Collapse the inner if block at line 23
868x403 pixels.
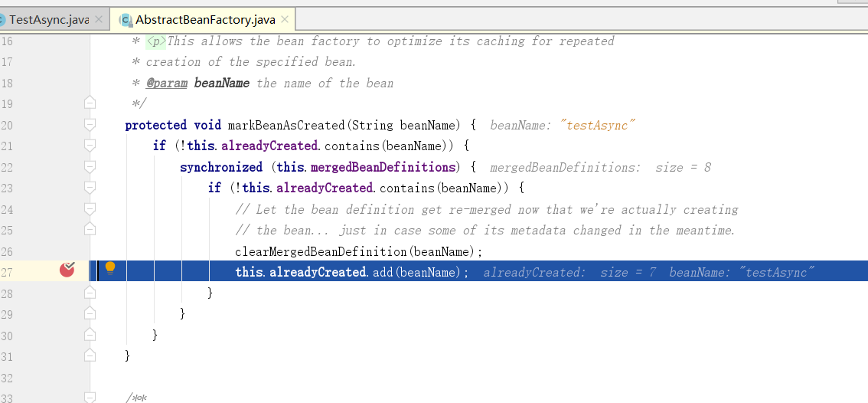(90, 188)
